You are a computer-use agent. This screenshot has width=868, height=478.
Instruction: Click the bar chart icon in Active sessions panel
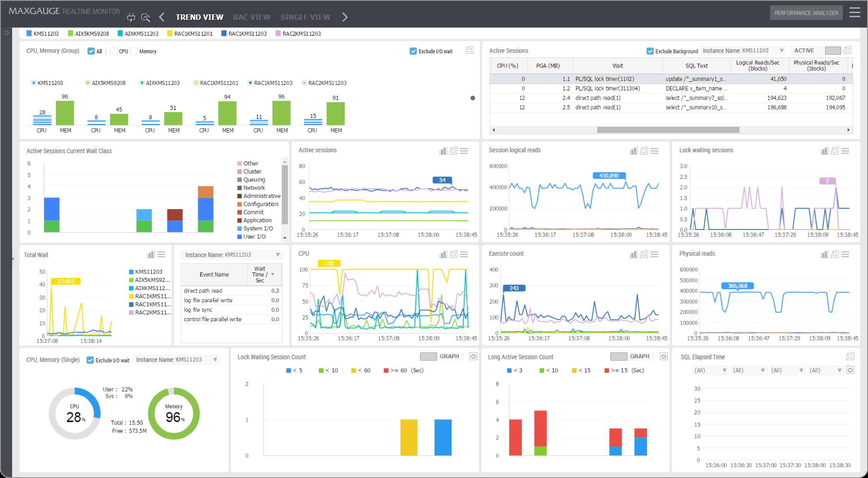coord(443,152)
